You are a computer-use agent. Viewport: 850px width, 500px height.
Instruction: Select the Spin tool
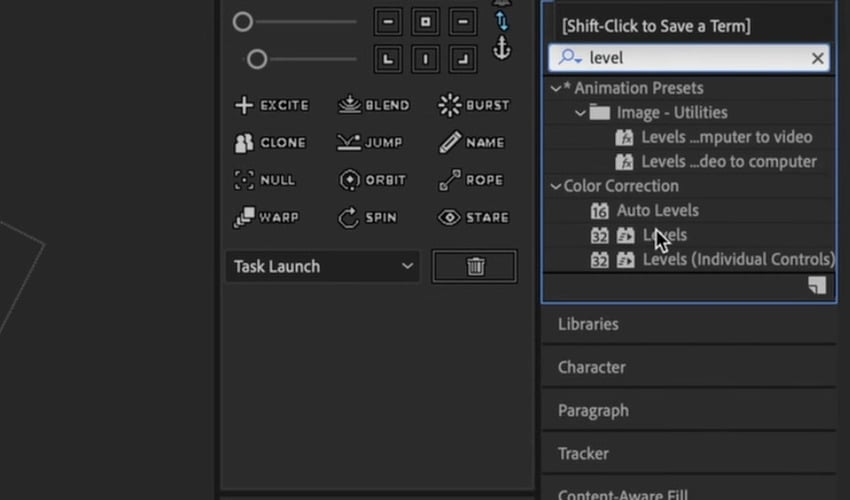pyautogui.click(x=368, y=217)
